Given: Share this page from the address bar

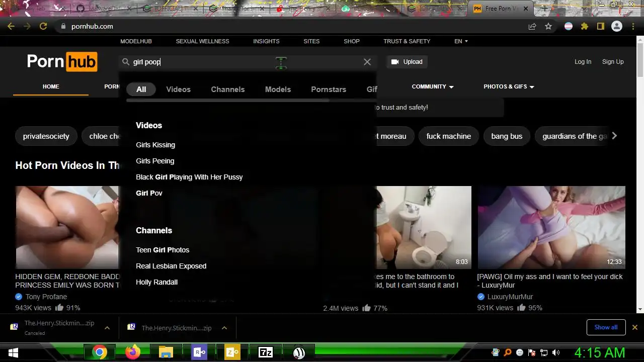Looking at the screenshot, I should pos(532,26).
